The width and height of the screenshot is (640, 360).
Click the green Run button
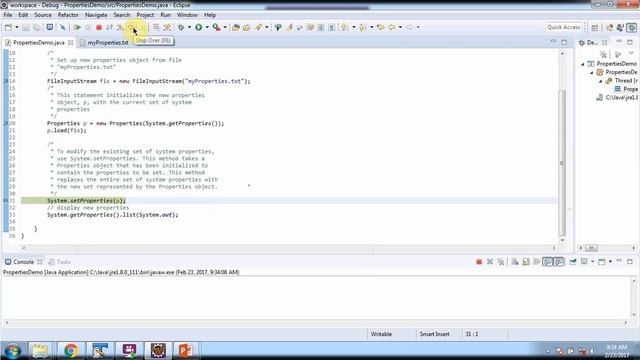pos(198,27)
